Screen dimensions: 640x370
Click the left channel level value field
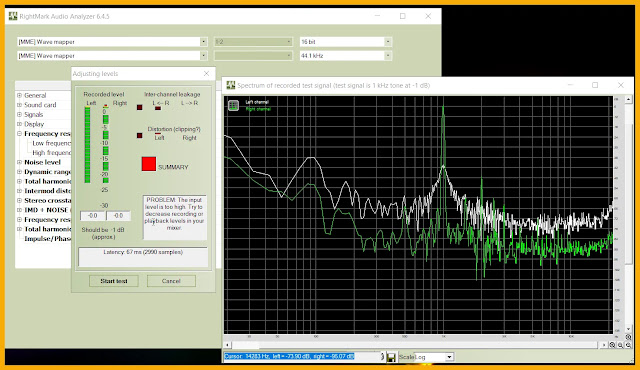pos(93,215)
